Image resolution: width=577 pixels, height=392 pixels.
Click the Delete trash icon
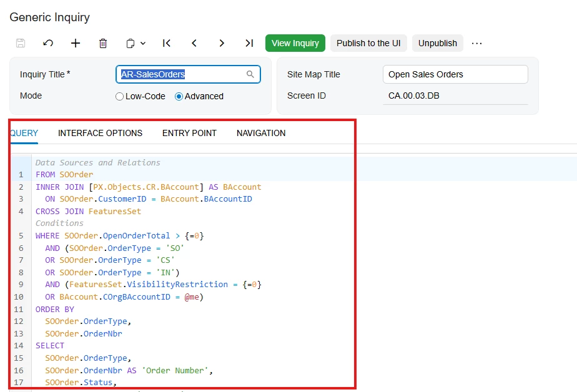point(103,44)
